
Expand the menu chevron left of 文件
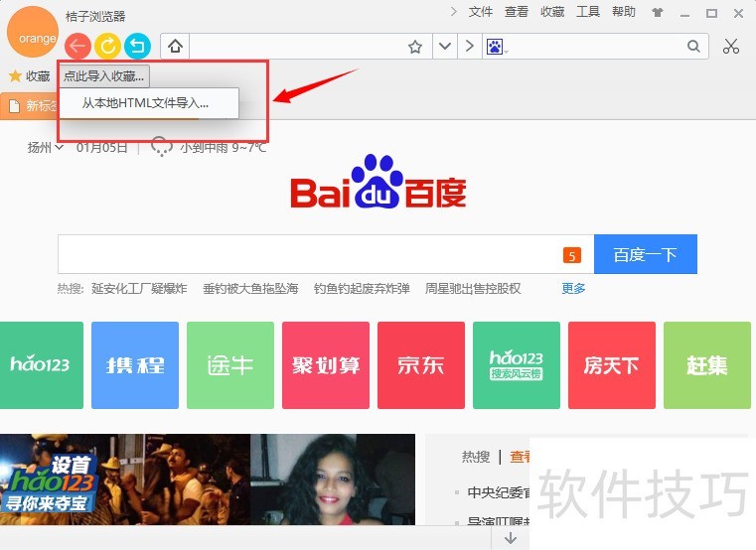(x=453, y=12)
